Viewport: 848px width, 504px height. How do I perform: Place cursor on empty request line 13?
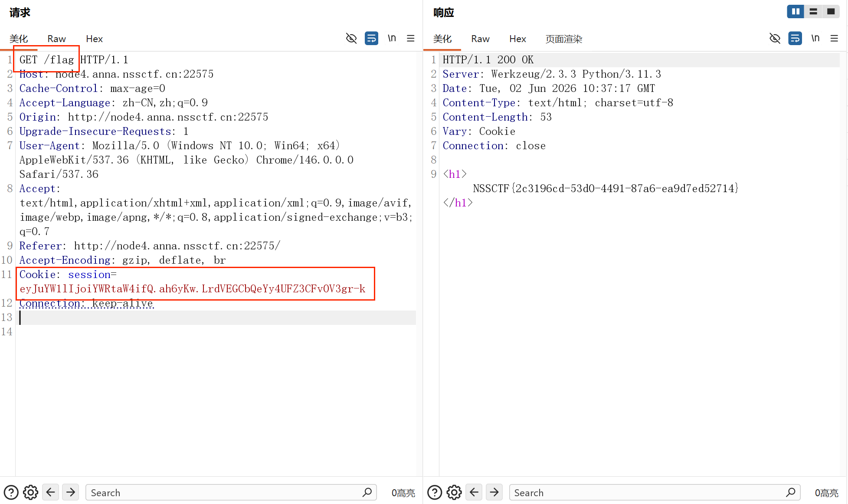click(x=217, y=317)
